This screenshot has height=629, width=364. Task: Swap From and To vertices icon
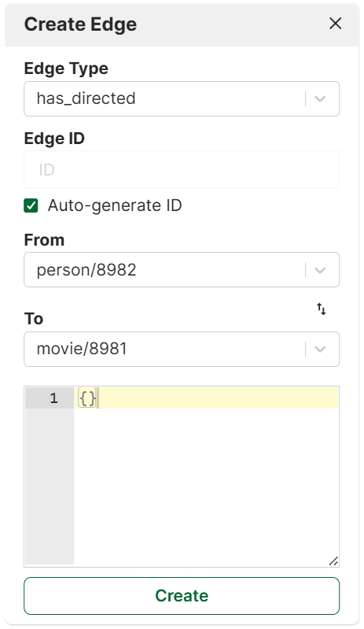point(321,309)
